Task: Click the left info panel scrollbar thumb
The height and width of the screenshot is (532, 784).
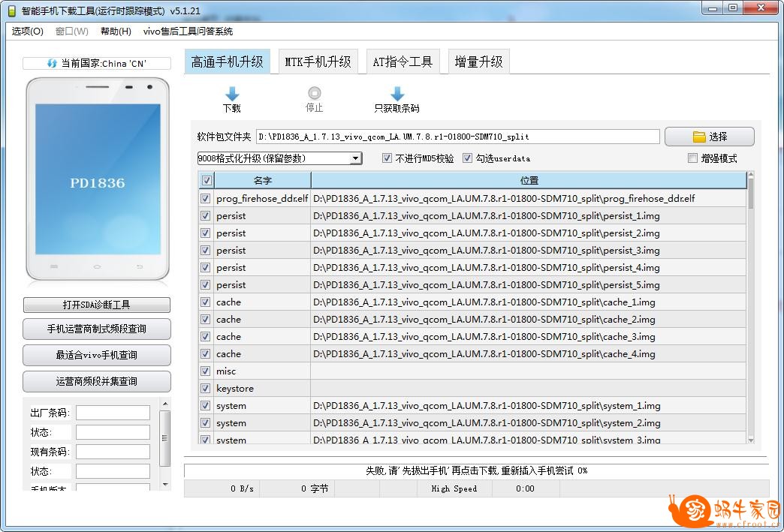Action: pyautogui.click(x=165, y=438)
